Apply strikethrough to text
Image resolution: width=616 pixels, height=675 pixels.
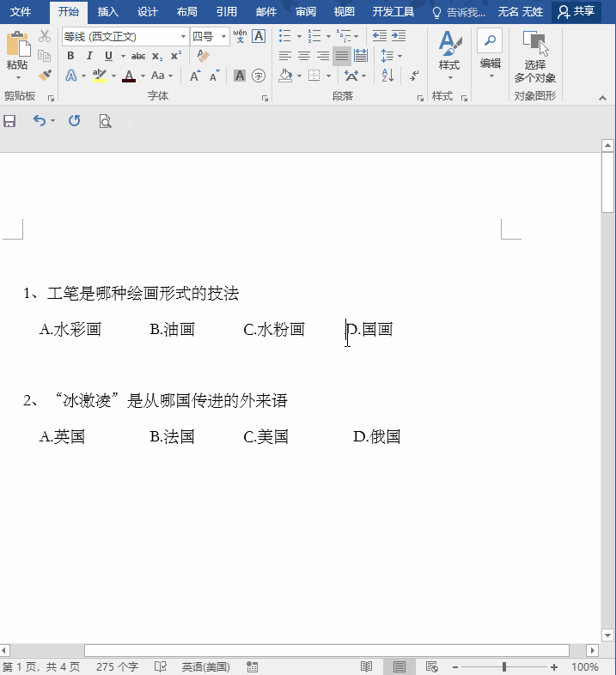tap(137, 56)
